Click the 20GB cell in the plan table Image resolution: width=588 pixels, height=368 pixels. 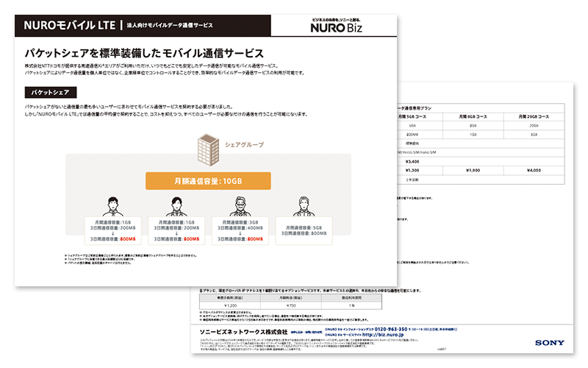coord(534,126)
